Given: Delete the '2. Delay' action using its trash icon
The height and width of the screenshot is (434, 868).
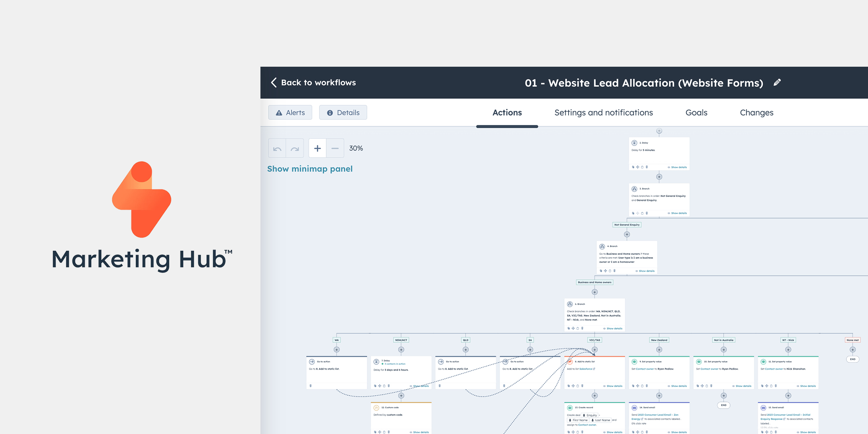Looking at the screenshot, I should (647, 167).
